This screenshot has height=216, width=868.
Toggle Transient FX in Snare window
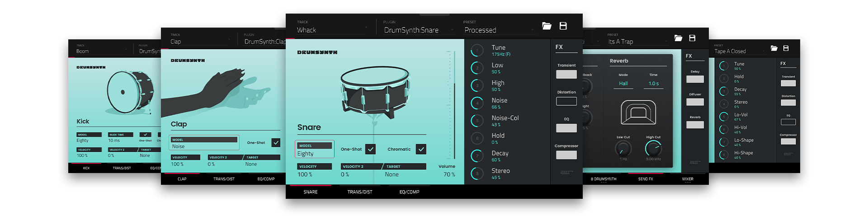click(x=566, y=74)
